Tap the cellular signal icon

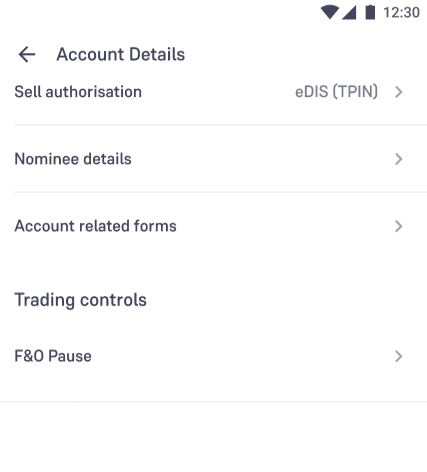349,13
